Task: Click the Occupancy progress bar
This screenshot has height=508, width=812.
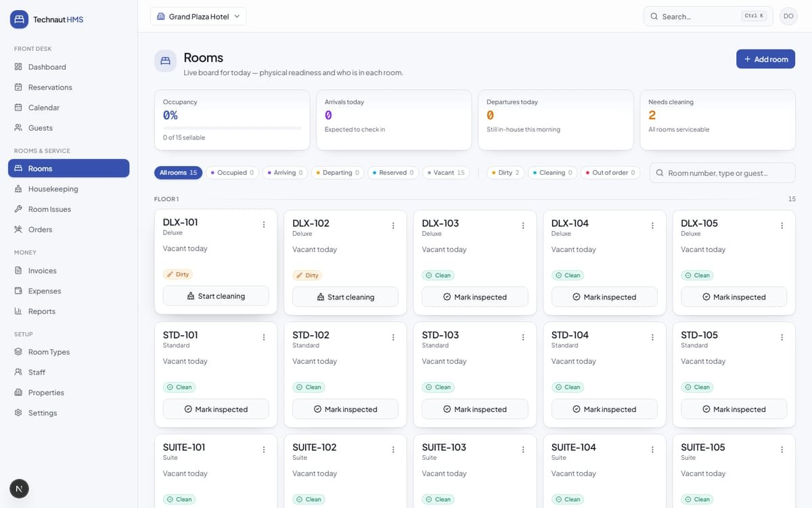Action: pos(232,127)
